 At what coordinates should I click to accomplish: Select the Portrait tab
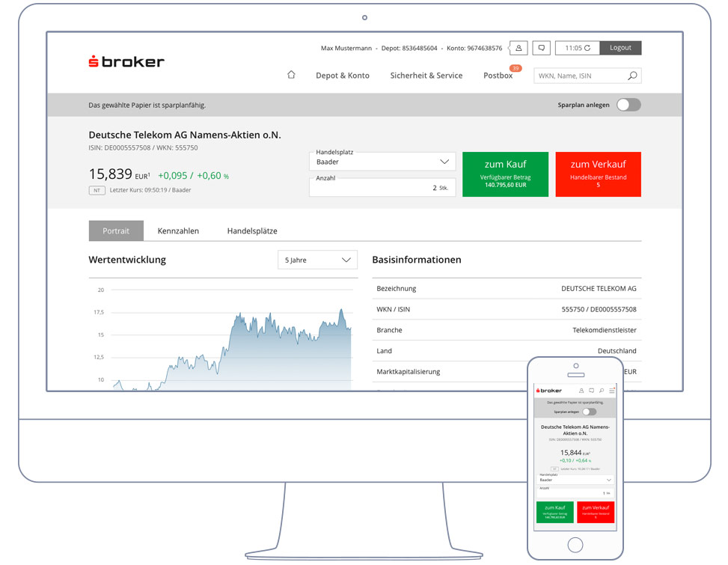pyautogui.click(x=116, y=230)
